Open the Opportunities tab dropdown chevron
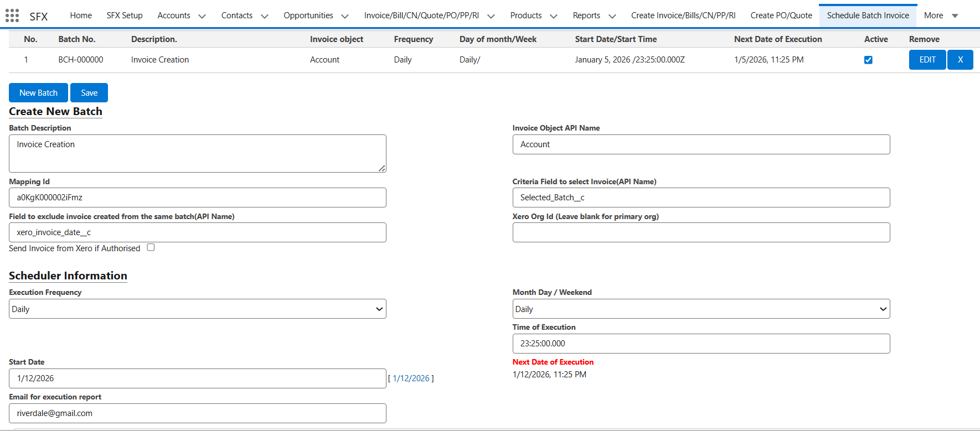 pos(345,16)
